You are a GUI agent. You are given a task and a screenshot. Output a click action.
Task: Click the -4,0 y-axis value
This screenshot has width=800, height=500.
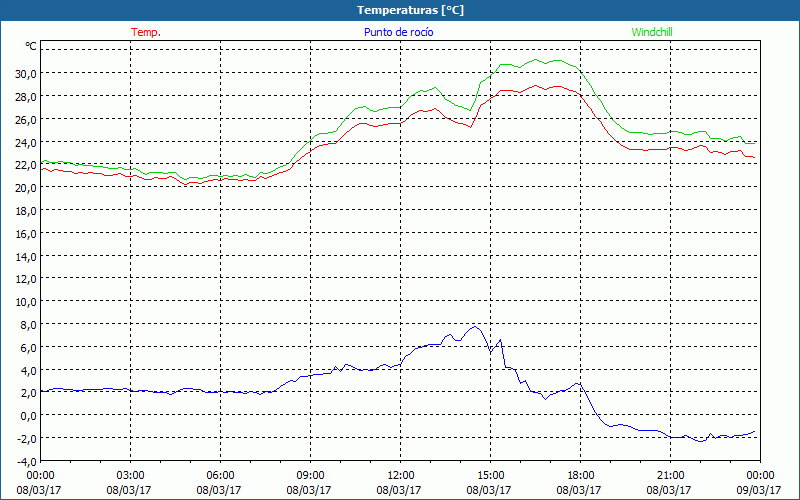click(27, 461)
